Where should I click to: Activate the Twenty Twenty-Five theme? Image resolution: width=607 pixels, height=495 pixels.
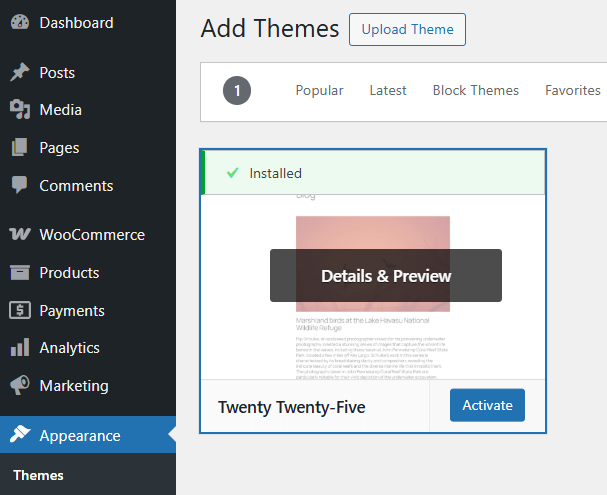pyautogui.click(x=487, y=406)
